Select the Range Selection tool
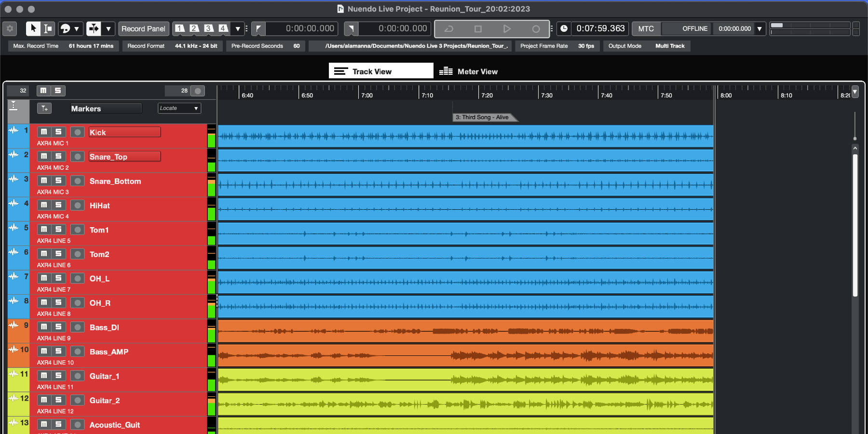 point(48,28)
